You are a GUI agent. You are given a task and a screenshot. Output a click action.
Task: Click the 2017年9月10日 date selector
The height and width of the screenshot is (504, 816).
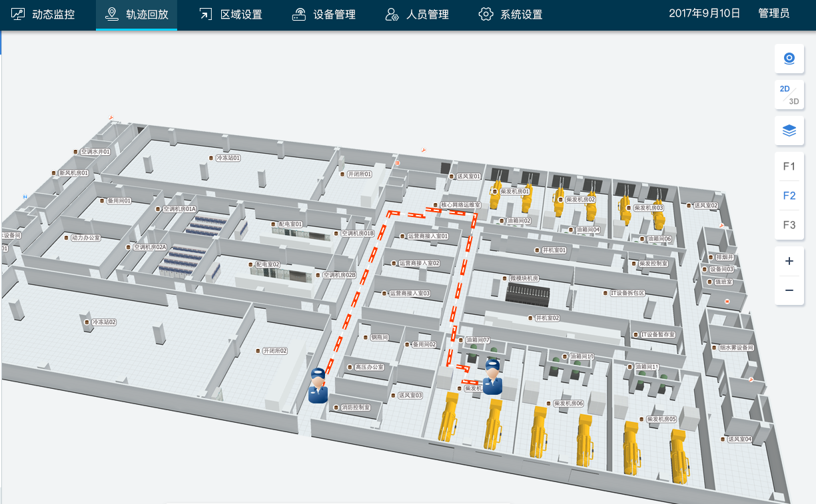(x=704, y=13)
